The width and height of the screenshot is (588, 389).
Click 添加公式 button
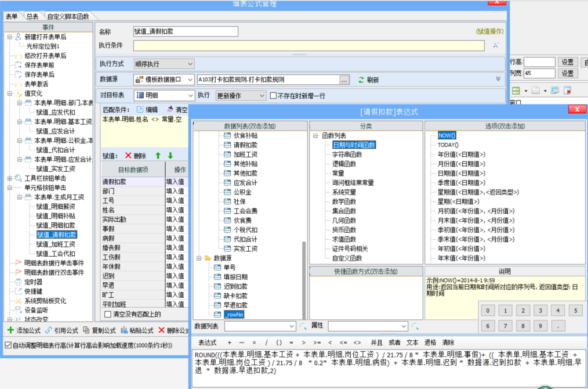24,330
